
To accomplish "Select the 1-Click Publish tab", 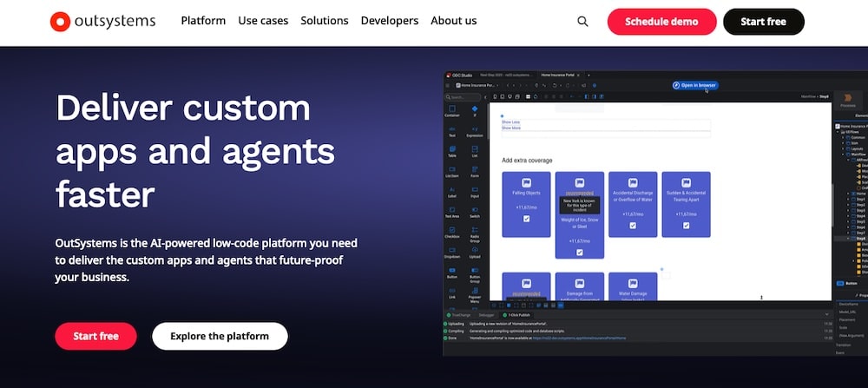I will point(516,314).
